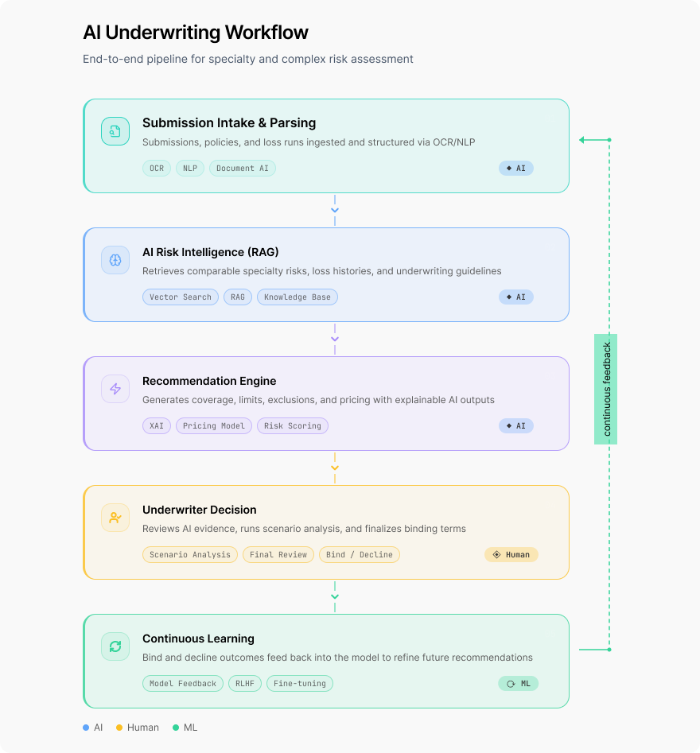
Task: Click the ML badge with the refresh icon
Action: click(519, 683)
